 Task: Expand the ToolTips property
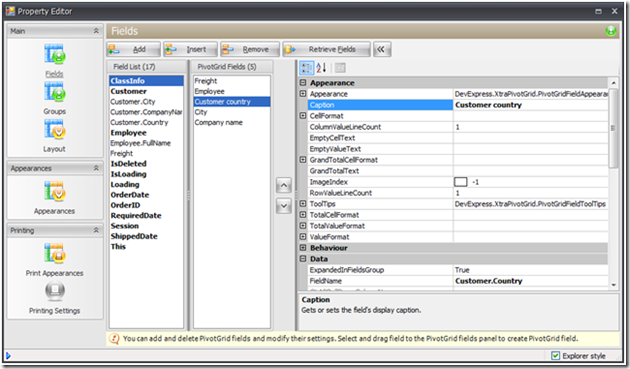tap(303, 204)
